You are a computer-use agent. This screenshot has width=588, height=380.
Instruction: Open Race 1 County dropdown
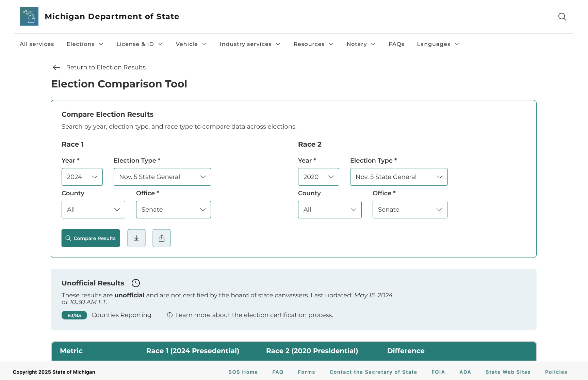coord(93,210)
